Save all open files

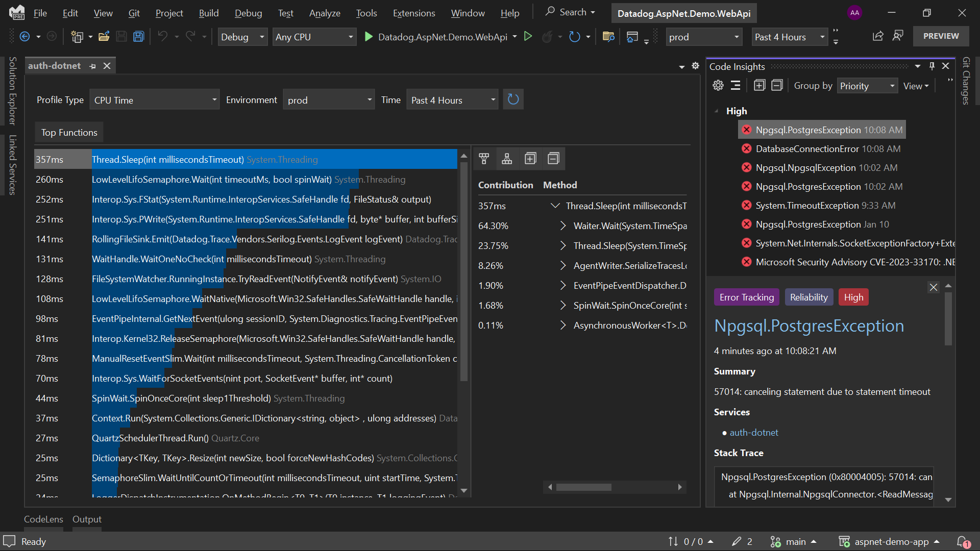(138, 36)
